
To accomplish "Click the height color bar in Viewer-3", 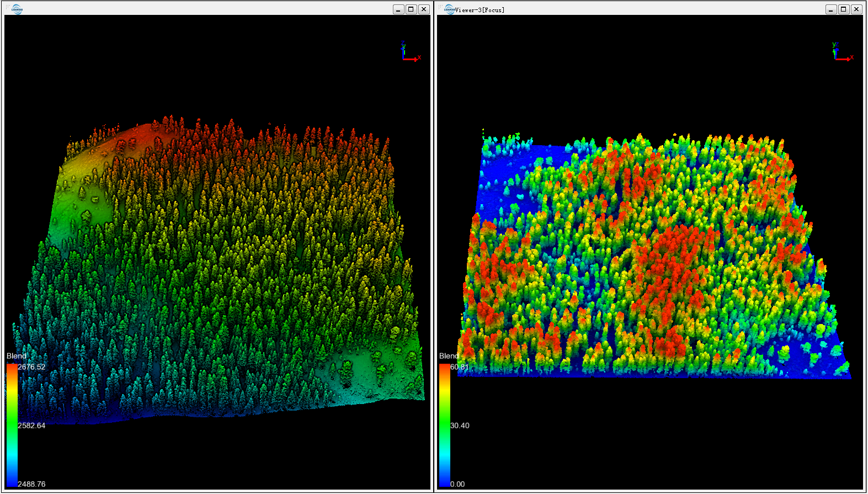I will [444, 425].
